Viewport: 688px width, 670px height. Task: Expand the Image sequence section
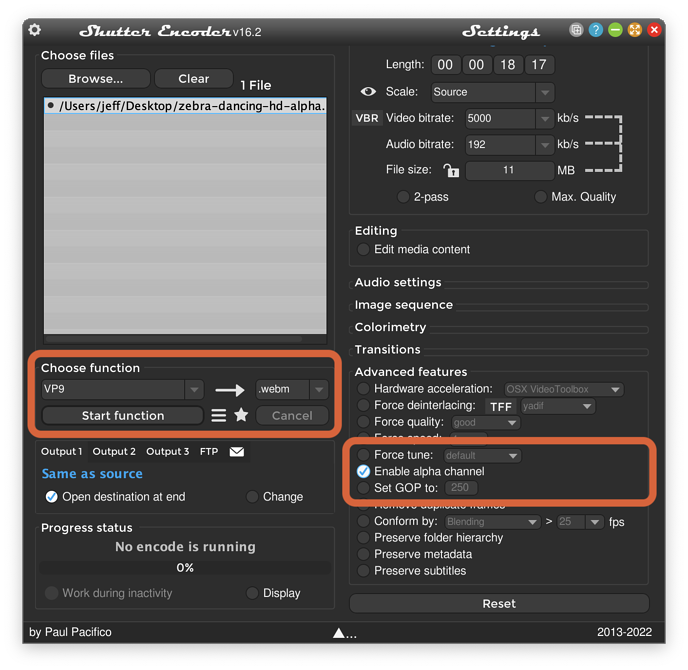click(x=404, y=305)
